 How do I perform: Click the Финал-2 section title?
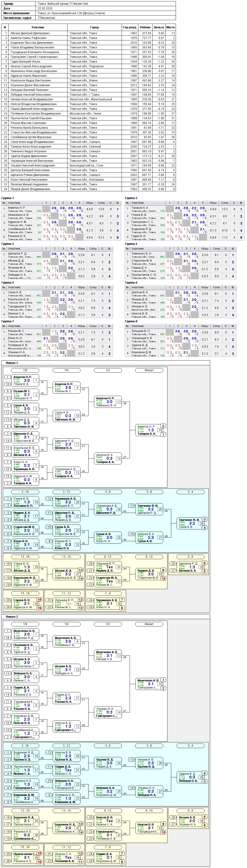point(12,617)
